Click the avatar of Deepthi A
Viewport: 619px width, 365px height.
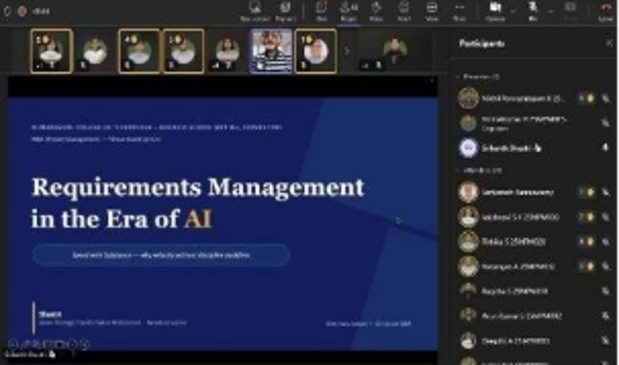coord(468,341)
